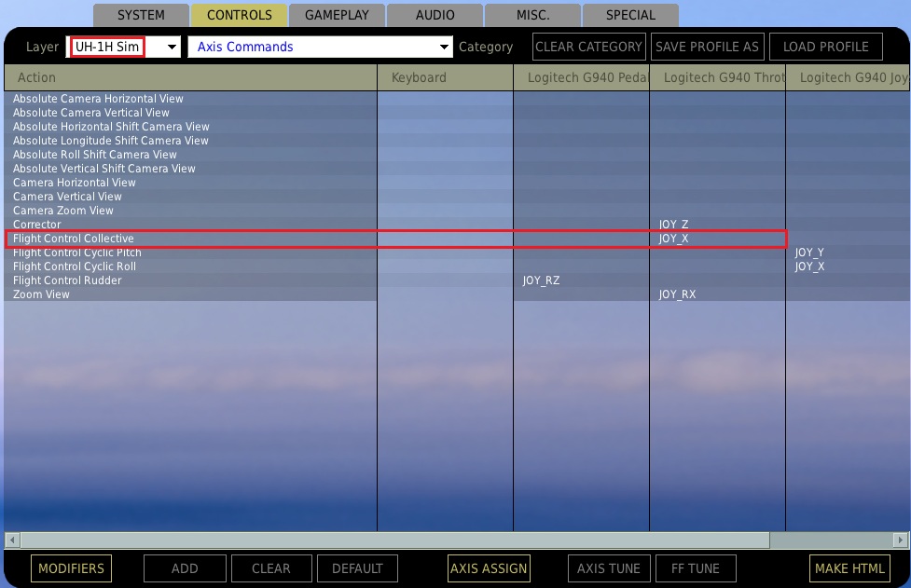The height and width of the screenshot is (588, 911).
Task: Click JOY_Z cell in Corrector row
Action: [x=718, y=224]
